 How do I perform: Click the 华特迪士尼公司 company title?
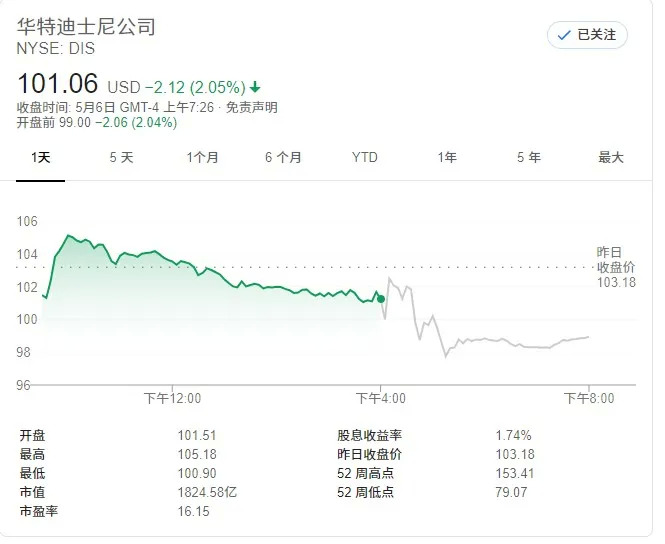pos(87,27)
